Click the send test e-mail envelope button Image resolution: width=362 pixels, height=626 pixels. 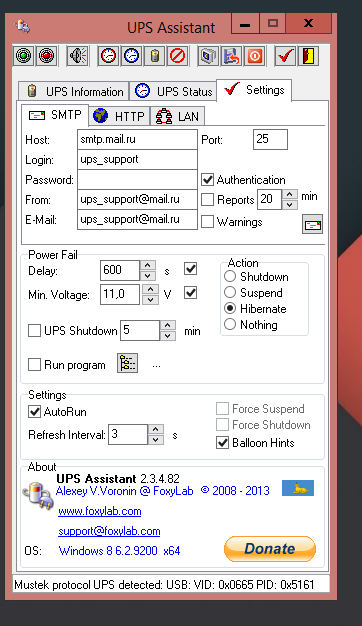click(x=313, y=224)
